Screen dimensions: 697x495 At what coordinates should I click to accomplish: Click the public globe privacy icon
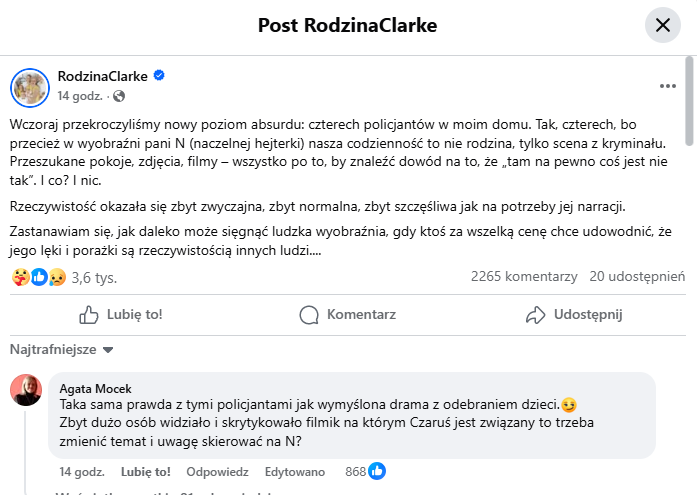[119, 97]
